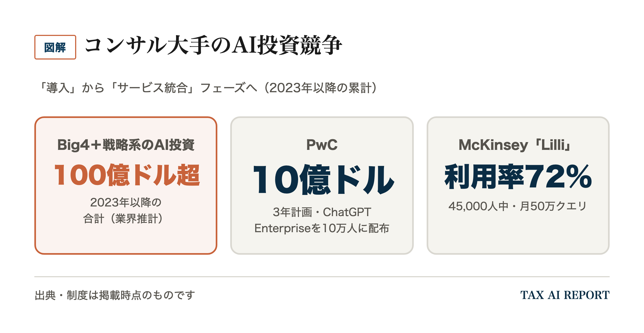Click the subtitle starting with「導入」から
Viewport: 644px width, 333px height.
pos(208,88)
